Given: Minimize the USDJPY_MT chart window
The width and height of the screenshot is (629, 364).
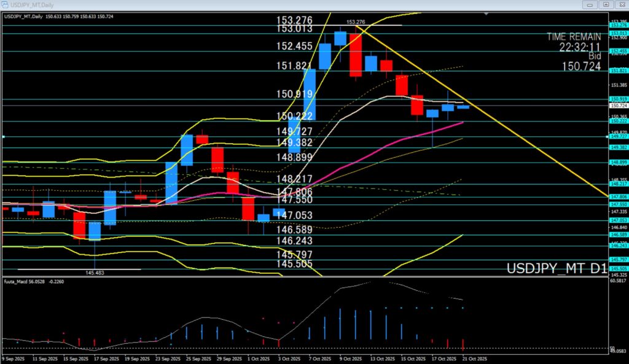Looking at the screenshot, I should tap(591, 4).
